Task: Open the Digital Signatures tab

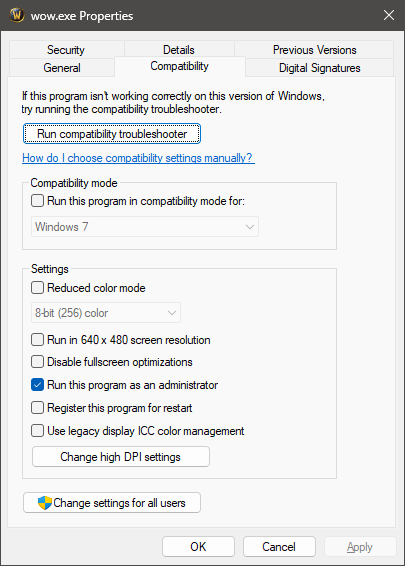Action: click(x=319, y=68)
